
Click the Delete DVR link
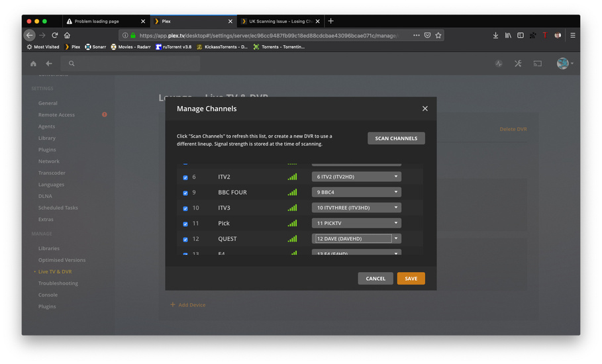point(513,129)
